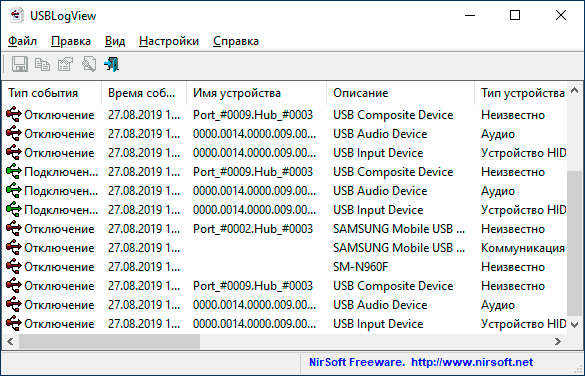The image size is (585, 376).
Task: Click the red USB icon of SM-N960F row
Action: (14, 267)
